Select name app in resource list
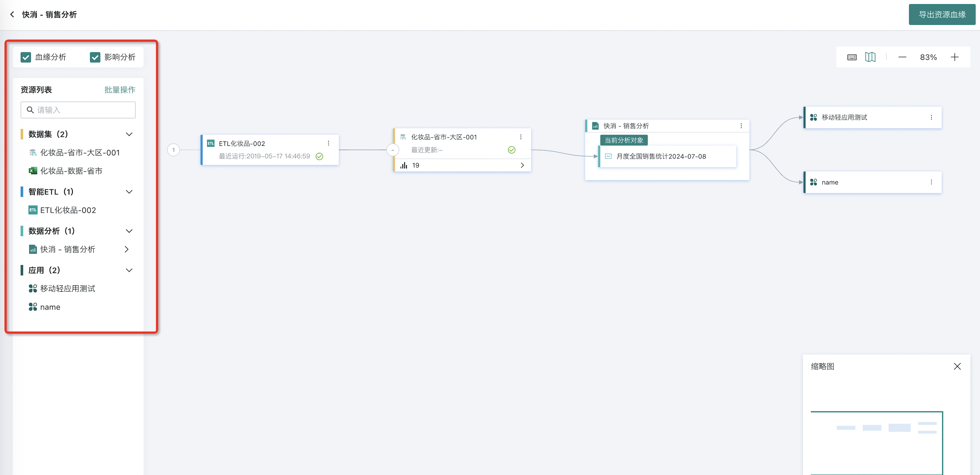 pos(50,307)
